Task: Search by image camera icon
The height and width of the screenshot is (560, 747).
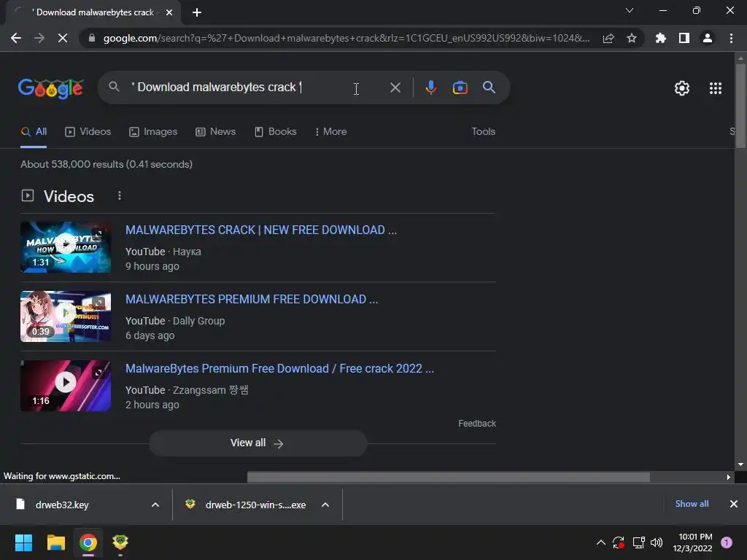Action: coord(460,87)
